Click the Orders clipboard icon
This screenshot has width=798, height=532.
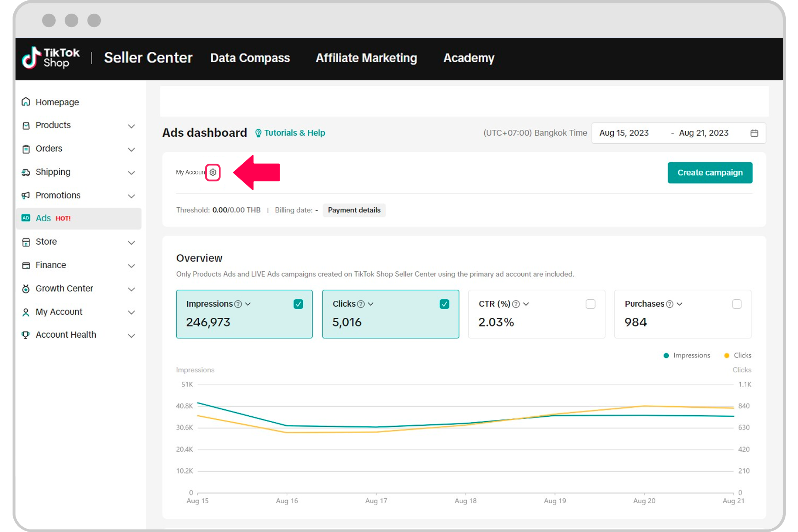[x=26, y=149]
